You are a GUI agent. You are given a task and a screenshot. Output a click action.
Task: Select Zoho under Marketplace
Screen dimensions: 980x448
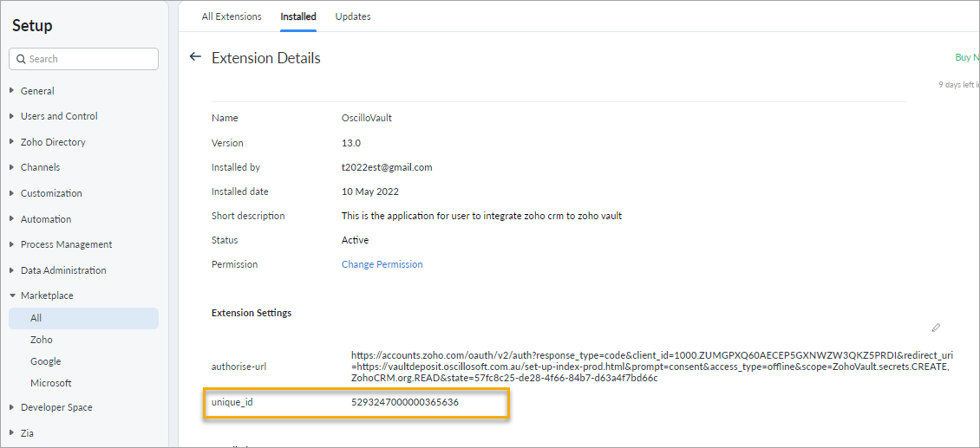42,340
